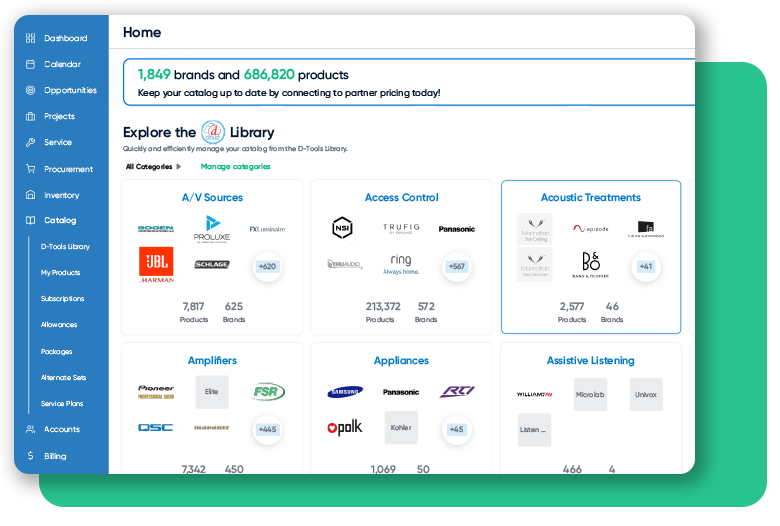
Task: Select Packages under Catalog
Action: [56, 351]
